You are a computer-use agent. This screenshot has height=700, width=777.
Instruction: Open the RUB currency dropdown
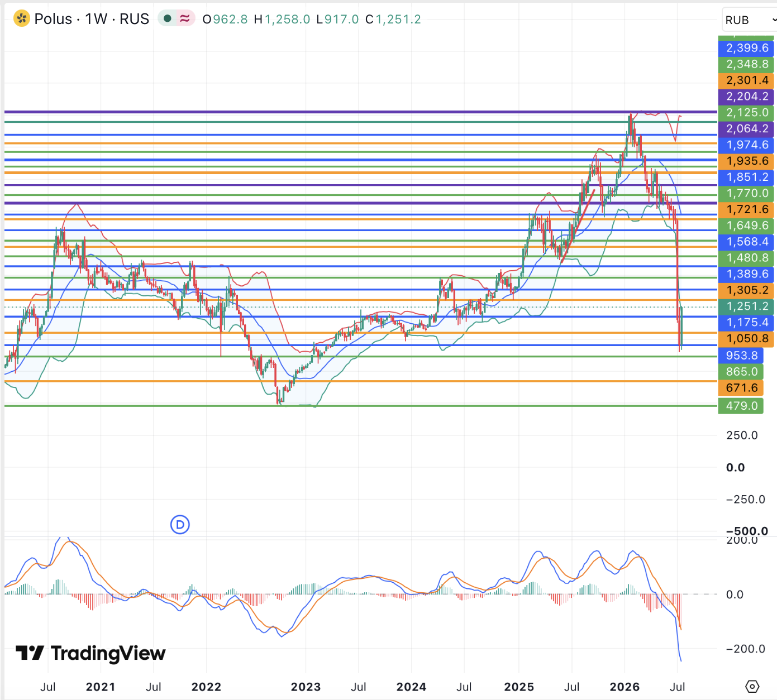(749, 20)
